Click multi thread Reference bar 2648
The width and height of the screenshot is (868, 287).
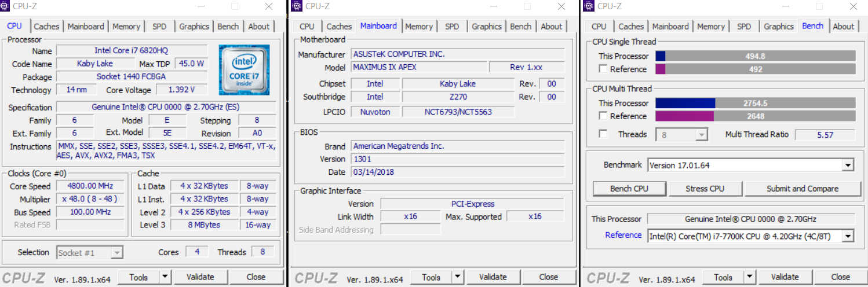click(756, 116)
